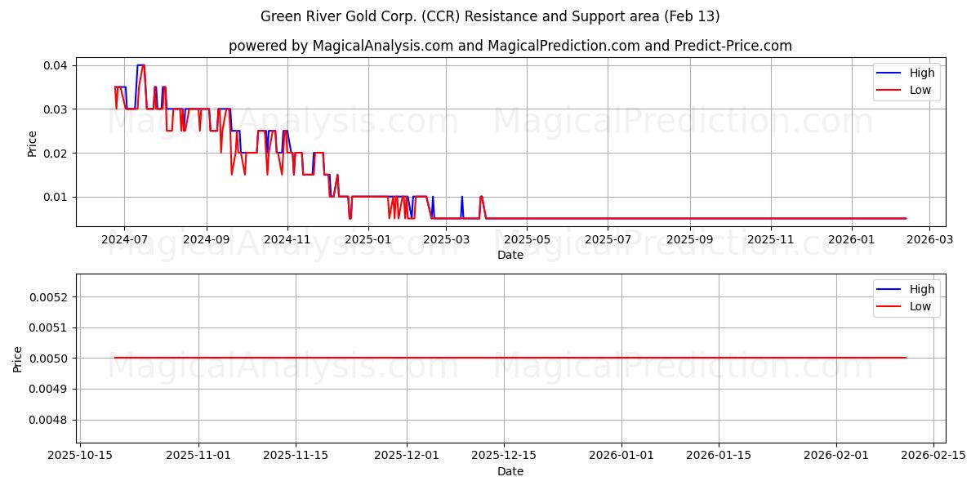Click the bottom chart 'Date' axis label

point(510,471)
